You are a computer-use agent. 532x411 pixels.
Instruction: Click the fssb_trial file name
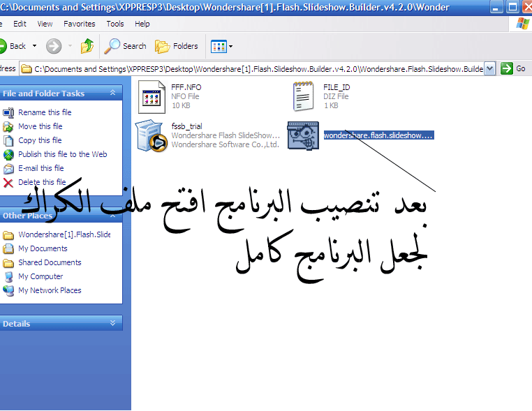[187, 126]
